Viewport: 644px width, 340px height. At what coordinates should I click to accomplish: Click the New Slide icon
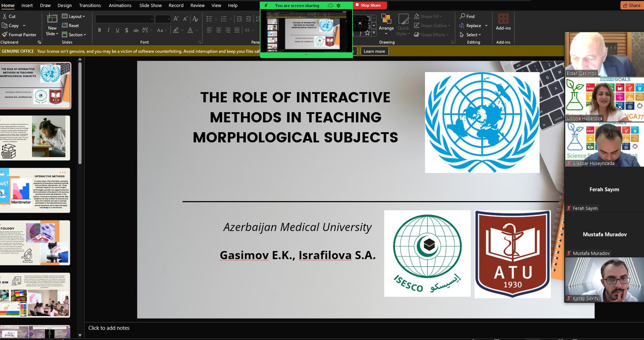[52, 18]
